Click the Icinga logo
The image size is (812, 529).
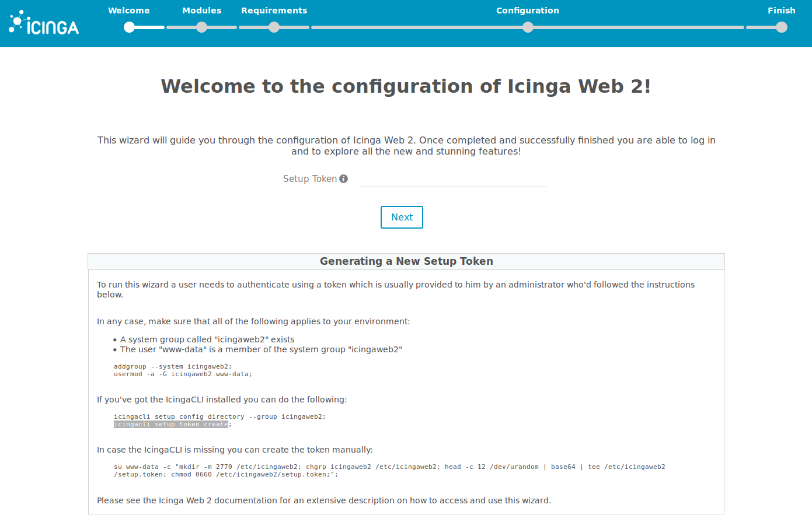click(43, 23)
